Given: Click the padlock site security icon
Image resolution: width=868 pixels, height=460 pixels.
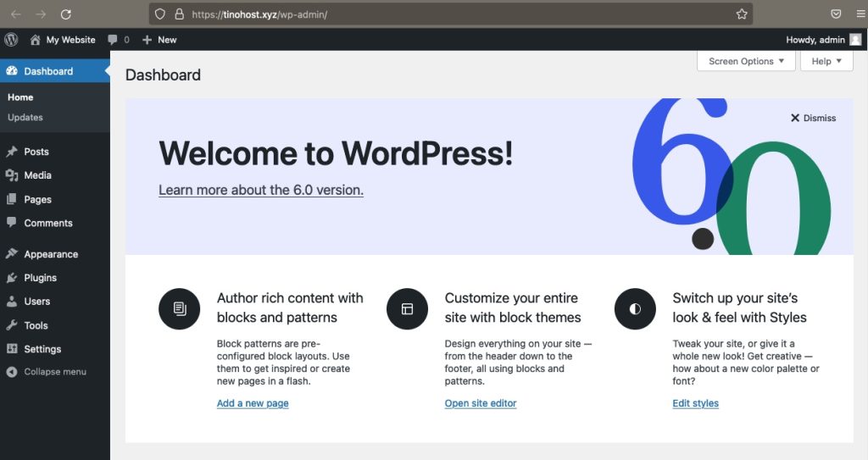Looking at the screenshot, I should (x=180, y=14).
